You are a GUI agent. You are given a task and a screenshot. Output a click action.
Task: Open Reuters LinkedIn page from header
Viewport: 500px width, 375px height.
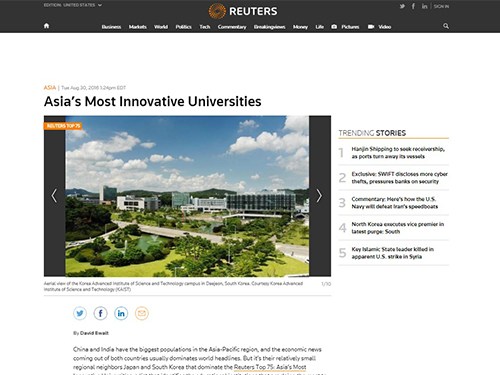tap(424, 6)
